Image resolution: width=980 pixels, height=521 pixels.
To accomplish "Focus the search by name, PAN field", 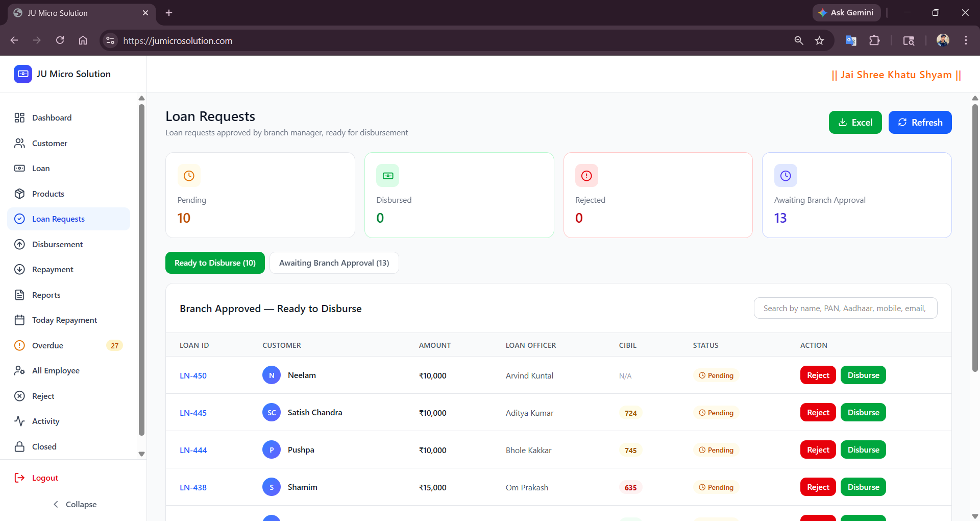I will click(x=845, y=308).
